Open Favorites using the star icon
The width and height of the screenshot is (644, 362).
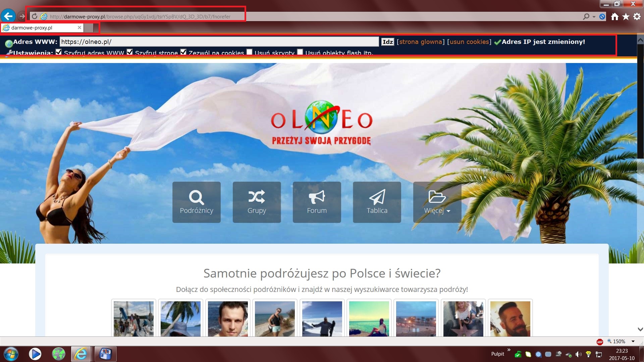coord(626,16)
